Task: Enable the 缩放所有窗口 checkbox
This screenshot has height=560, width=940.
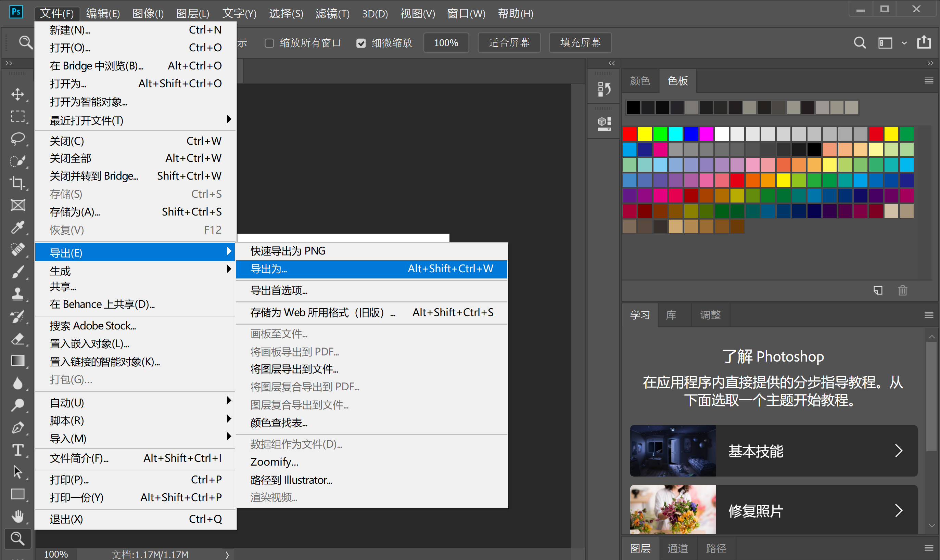Action: pos(269,43)
